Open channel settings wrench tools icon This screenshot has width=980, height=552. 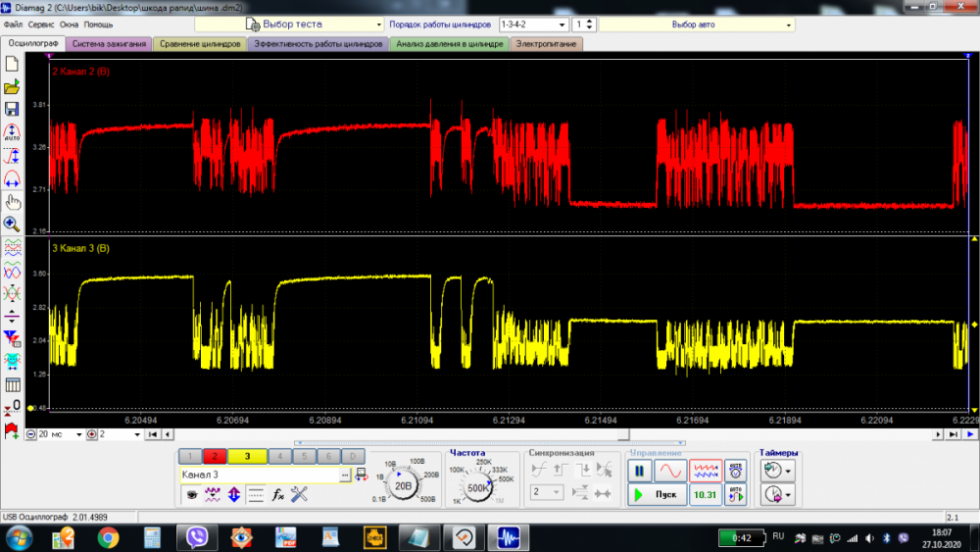click(300, 494)
